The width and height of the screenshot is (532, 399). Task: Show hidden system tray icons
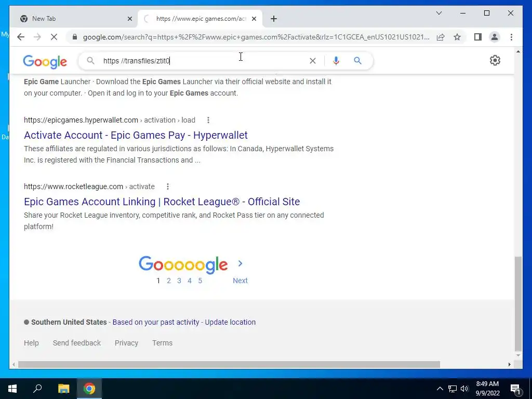(x=440, y=389)
